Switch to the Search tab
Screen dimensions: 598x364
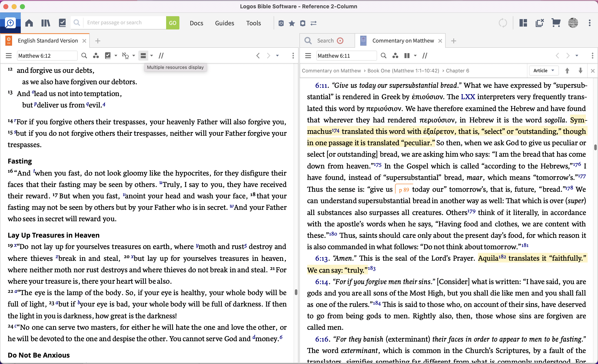325,41
